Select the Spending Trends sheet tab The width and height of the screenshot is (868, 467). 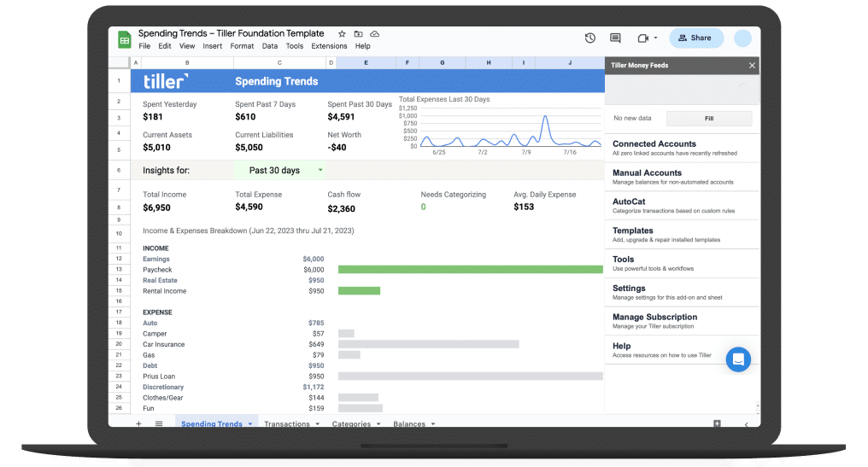tap(212, 423)
